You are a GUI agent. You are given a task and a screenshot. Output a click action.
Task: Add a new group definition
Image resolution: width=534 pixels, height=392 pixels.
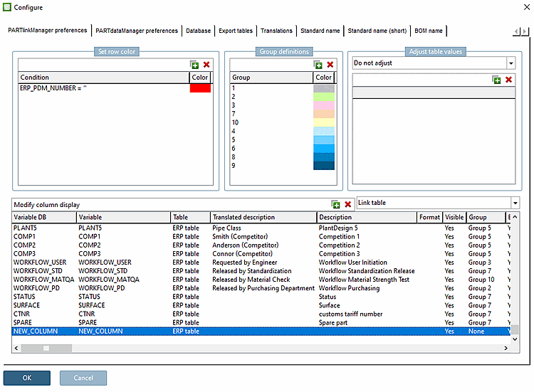[318, 64]
